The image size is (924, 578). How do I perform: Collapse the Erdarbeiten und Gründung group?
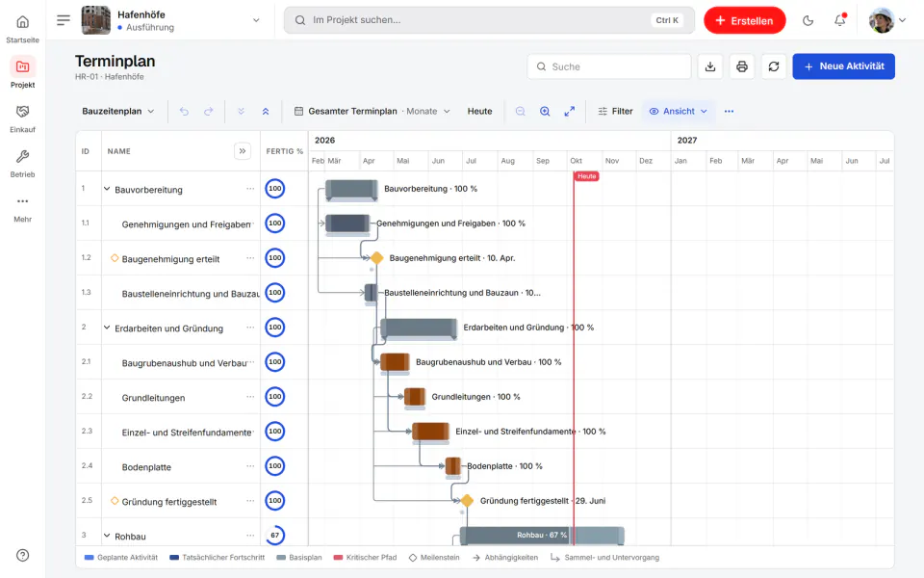click(107, 328)
